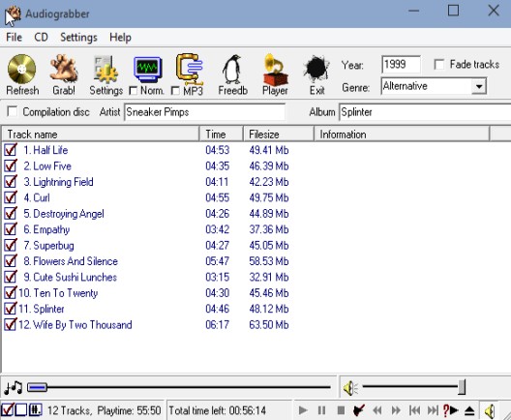Uncheck track 6. Empathy
511x420 pixels.
coord(11,229)
